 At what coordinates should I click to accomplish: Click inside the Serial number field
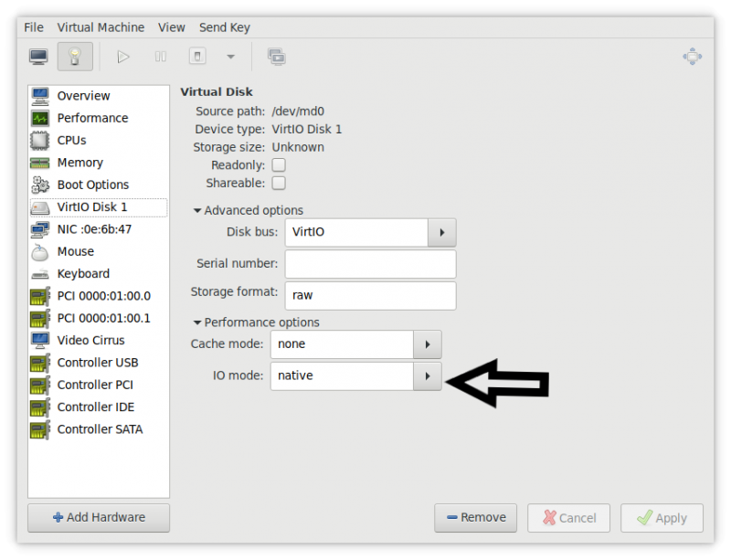[x=370, y=264]
